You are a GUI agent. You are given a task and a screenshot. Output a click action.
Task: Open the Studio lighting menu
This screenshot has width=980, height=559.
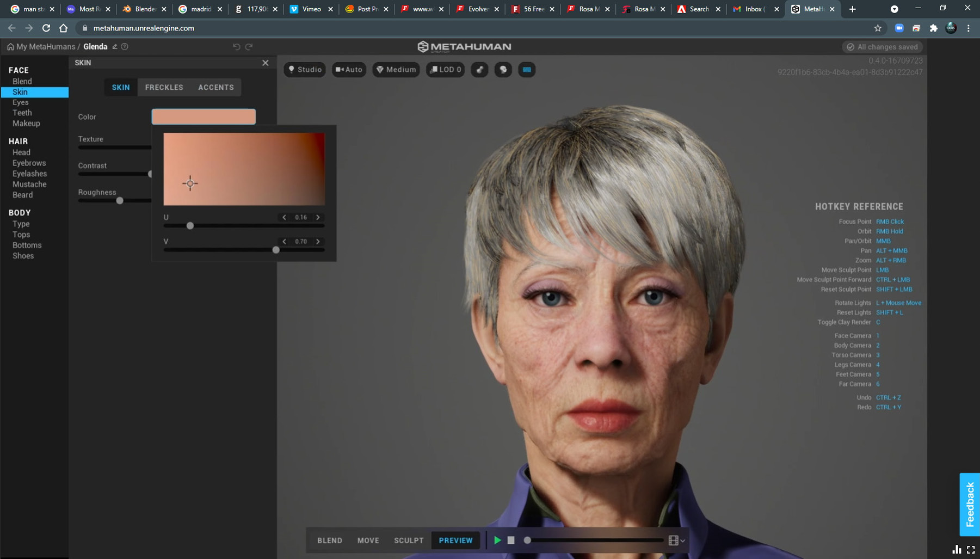[x=305, y=70]
